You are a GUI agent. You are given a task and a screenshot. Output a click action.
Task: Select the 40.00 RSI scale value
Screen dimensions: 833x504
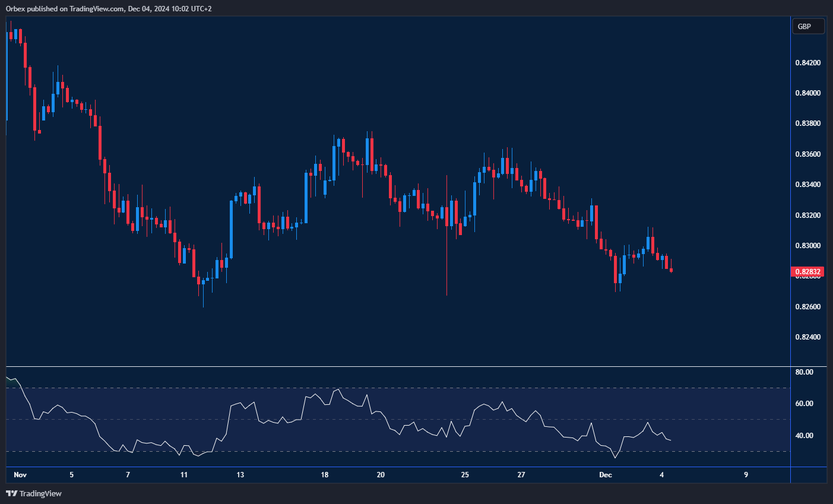pos(804,436)
